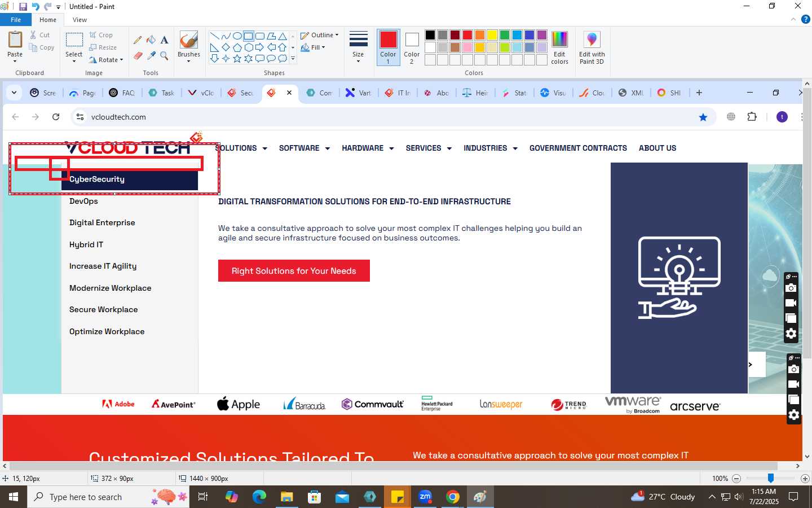Open Customize Quick Access Toolbar arrow
Screen dimensions: 812x508
pyautogui.click(x=58, y=7)
